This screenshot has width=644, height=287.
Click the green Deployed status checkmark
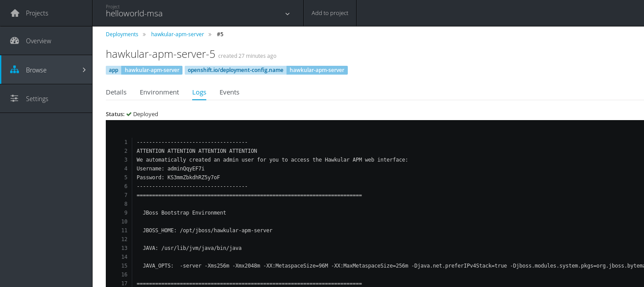[x=129, y=114]
